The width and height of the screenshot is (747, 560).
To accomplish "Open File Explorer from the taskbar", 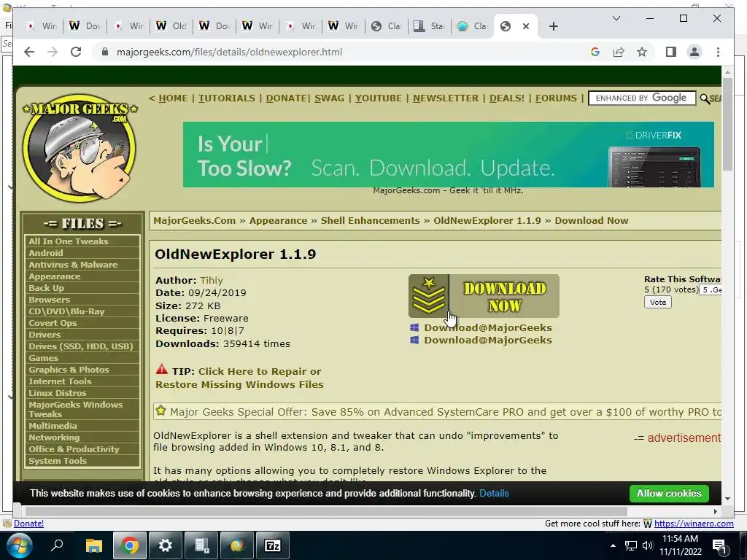I will [x=94, y=545].
